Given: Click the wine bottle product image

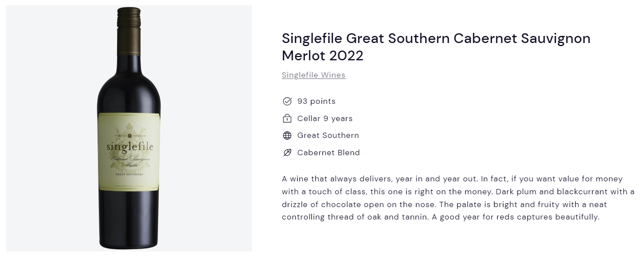Looking at the screenshot, I should point(129,128).
